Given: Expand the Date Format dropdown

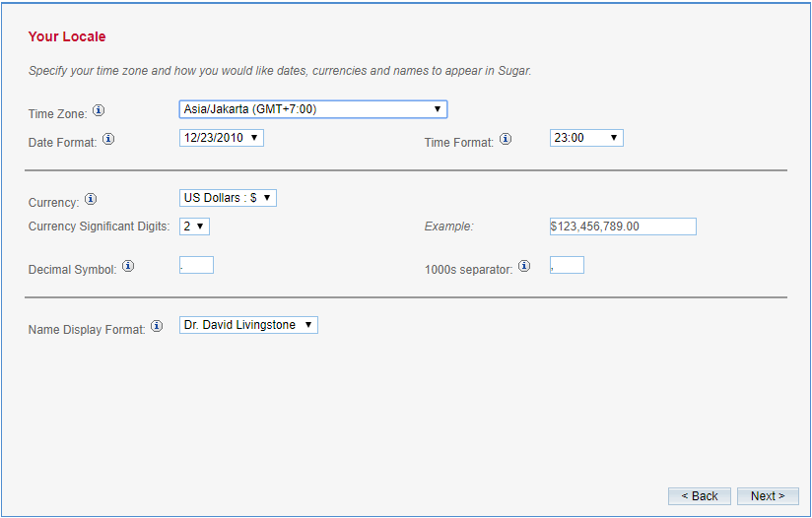Looking at the screenshot, I should [x=222, y=138].
